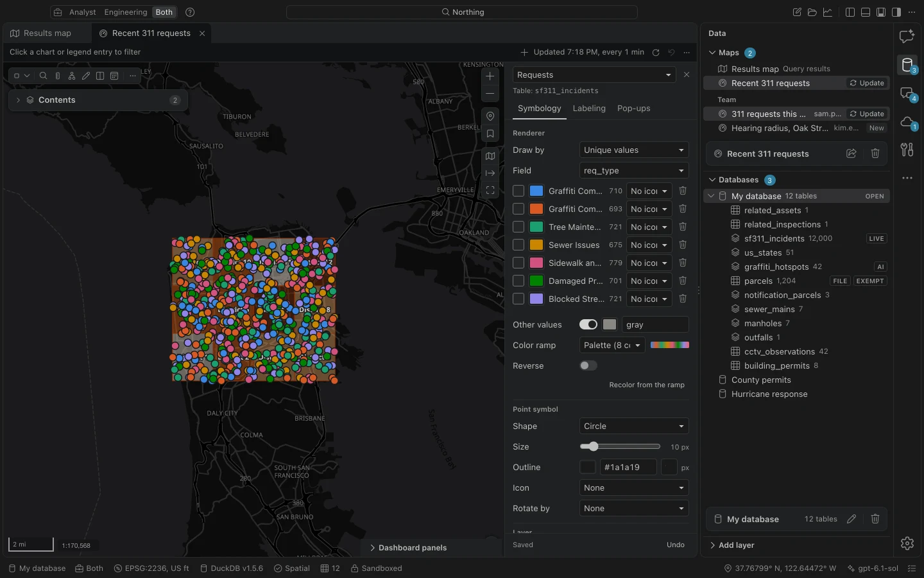Switch to the Pop-ups tab
This screenshot has height=578, width=924.
634,109
